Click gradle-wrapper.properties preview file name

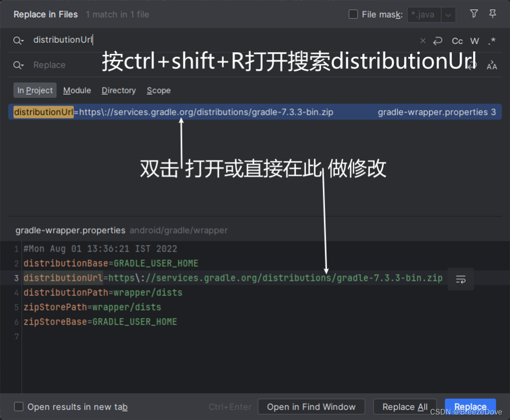tap(70, 230)
